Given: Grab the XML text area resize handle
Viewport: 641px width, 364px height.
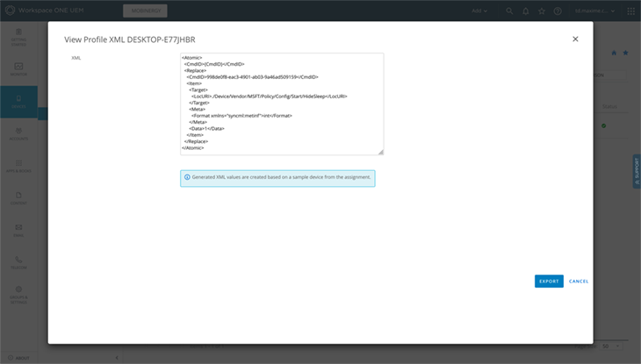Looking at the screenshot, I should (380, 152).
